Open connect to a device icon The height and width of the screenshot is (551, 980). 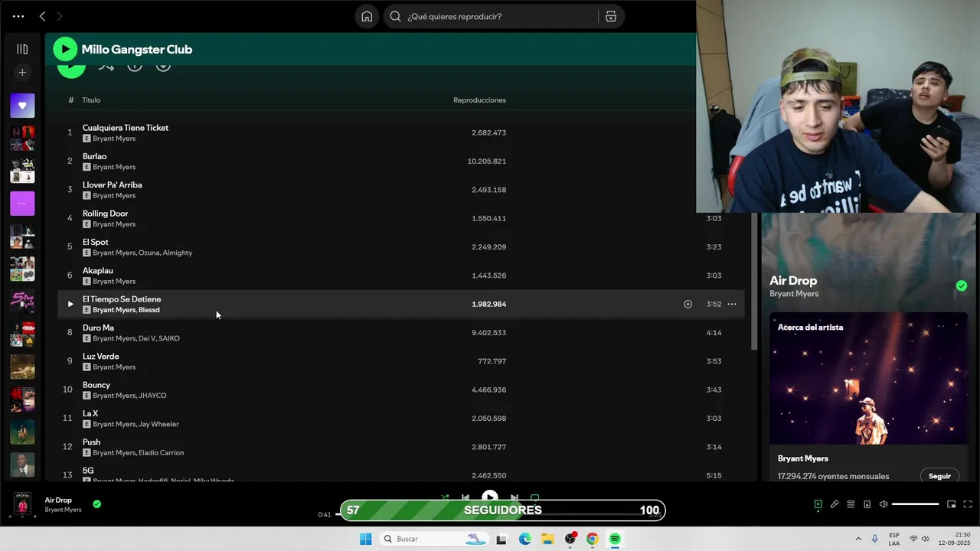point(867,504)
